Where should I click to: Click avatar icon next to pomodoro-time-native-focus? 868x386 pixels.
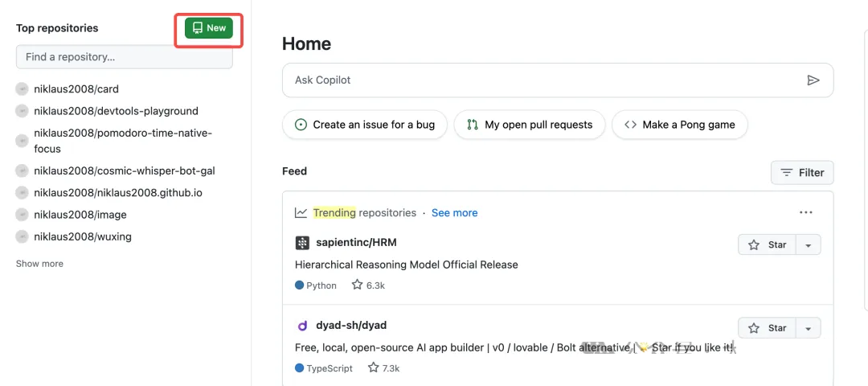(x=23, y=141)
